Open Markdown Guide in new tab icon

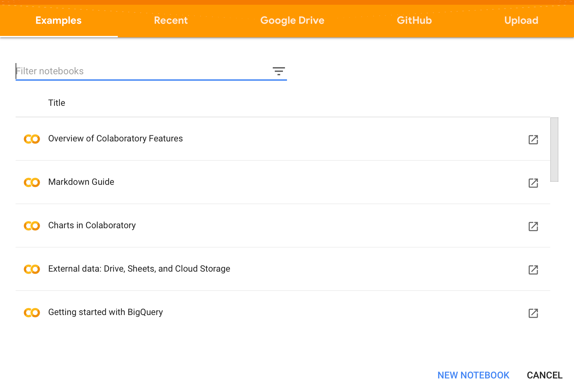click(x=533, y=183)
